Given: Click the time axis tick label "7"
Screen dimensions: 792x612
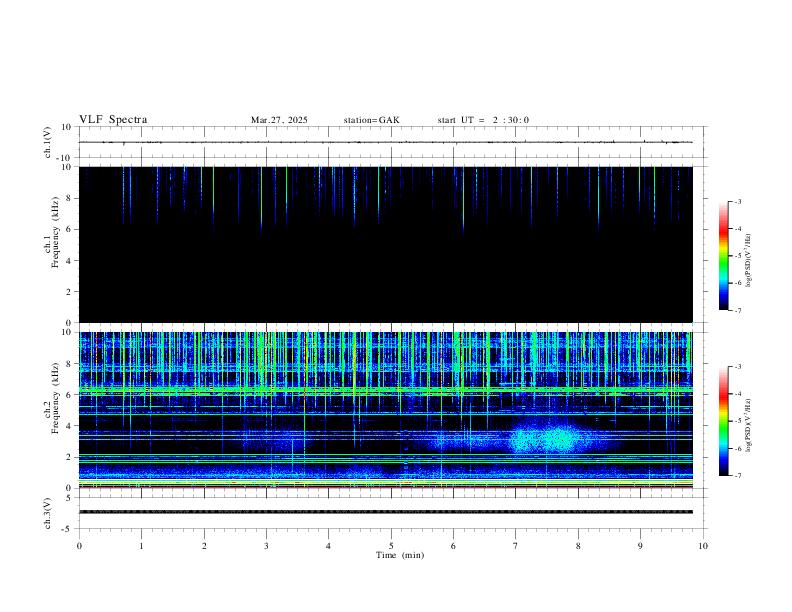Looking at the screenshot, I should pyautogui.click(x=516, y=546).
